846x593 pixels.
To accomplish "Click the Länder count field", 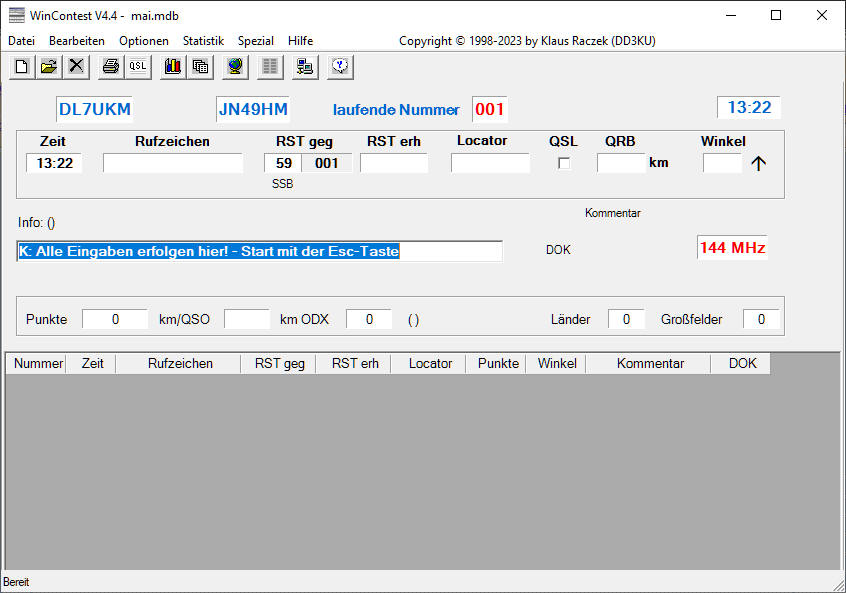I will point(626,319).
